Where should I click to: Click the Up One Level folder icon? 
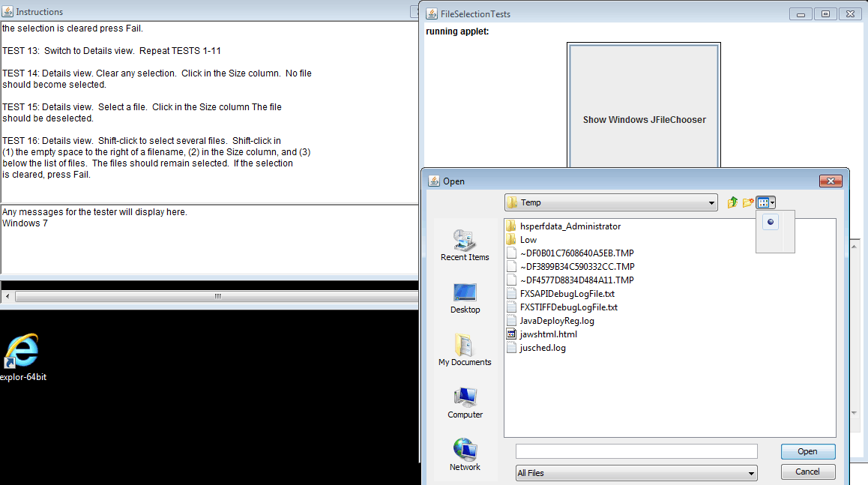click(x=733, y=202)
